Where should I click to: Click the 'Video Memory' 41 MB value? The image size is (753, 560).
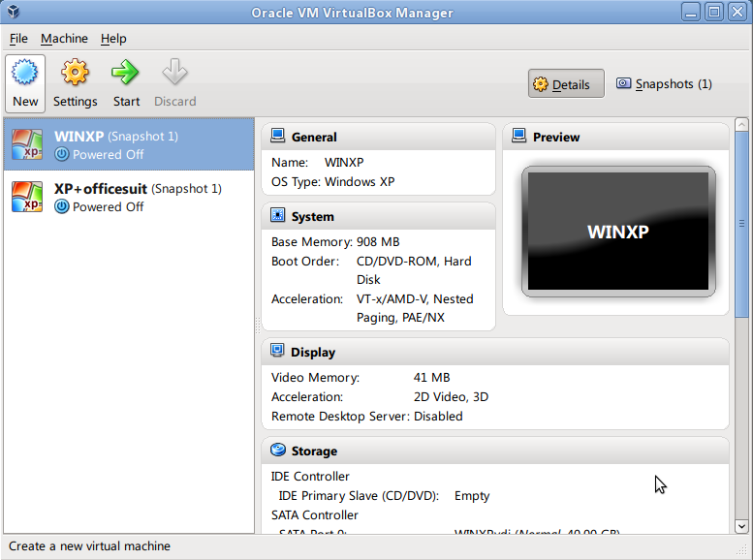431,378
